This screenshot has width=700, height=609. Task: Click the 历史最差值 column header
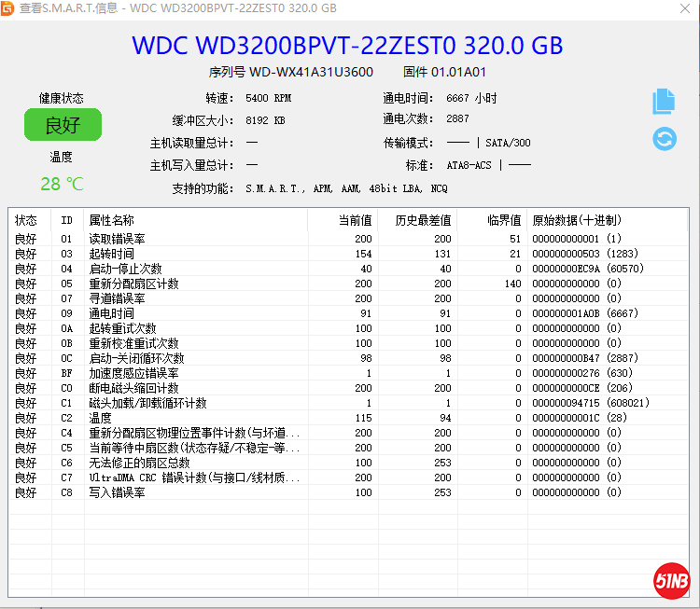tap(423, 220)
